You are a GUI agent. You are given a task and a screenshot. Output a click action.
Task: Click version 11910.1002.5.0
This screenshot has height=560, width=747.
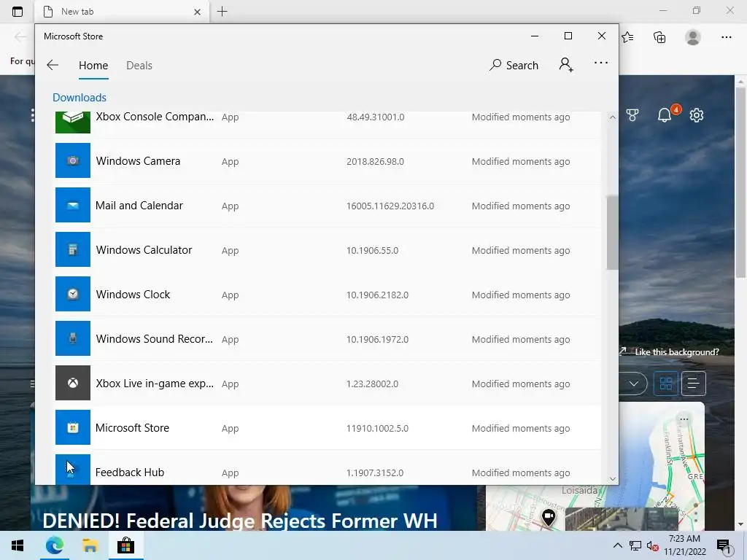pyautogui.click(x=377, y=428)
